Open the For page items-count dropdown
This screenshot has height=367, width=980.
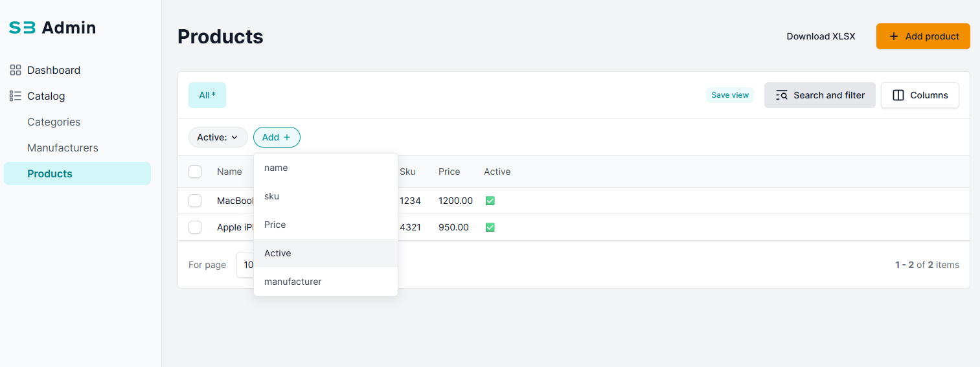coord(245,265)
